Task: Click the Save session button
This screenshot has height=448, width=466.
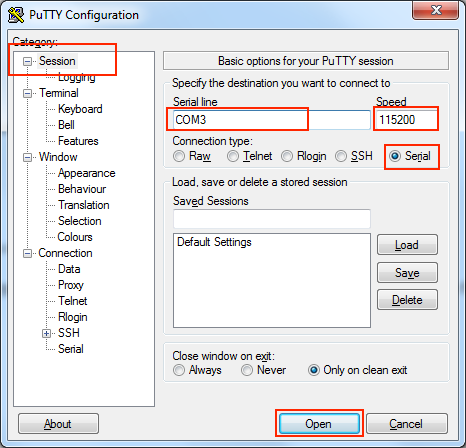Action: point(407,273)
